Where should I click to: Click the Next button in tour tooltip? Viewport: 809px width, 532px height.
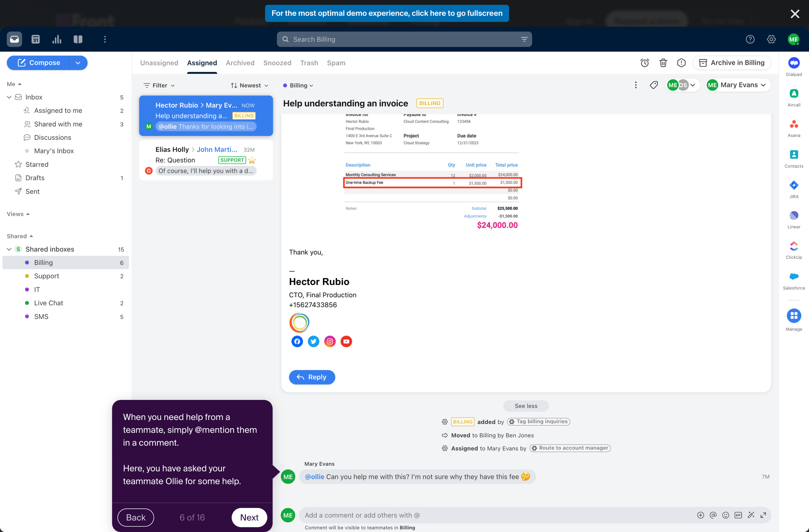point(249,518)
